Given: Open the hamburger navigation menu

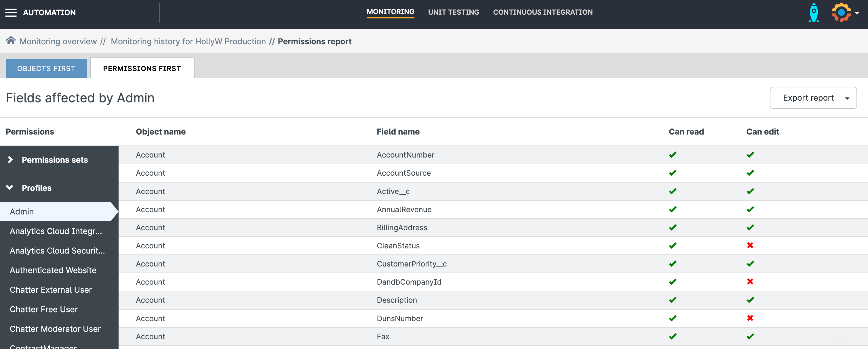Looking at the screenshot, I should 11,12.
